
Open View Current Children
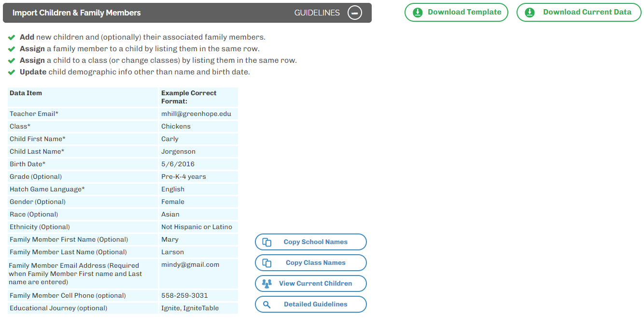pos(311,284)
